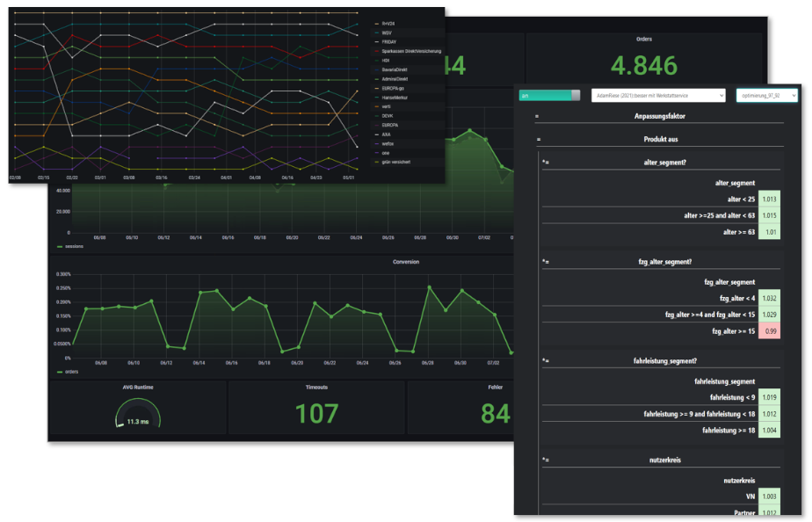The width and height of the screenshot is (812, 522).
Task: Open the optimierung_97_92 dropdown
Action: (769, 94)
